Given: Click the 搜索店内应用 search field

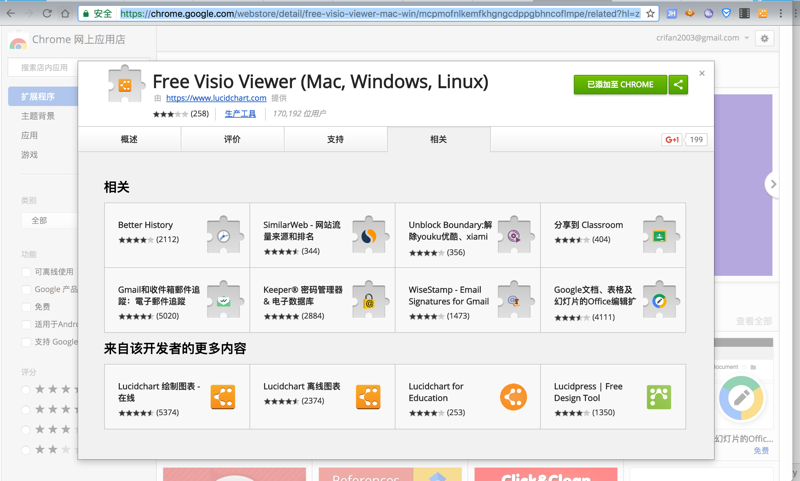Looking at the screenshot, I should pyautogui.click(x=43, y=67).
